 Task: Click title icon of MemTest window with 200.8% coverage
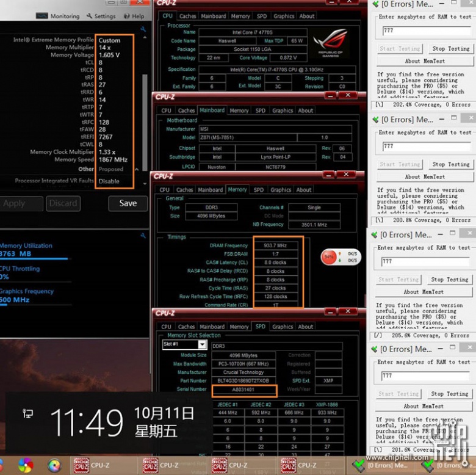pyautogui.click(x=376, y=120)
